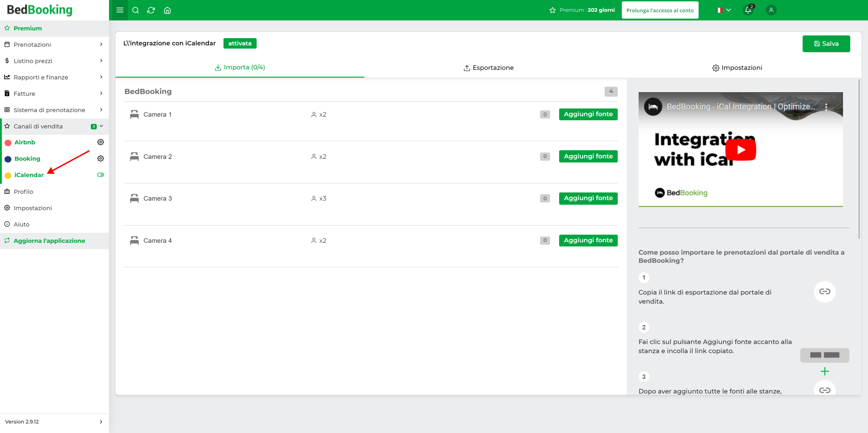This screenshot has height=433, width=868.
Task: Expand the Listino prezzi menu
Action: click(x=55, y=61)
